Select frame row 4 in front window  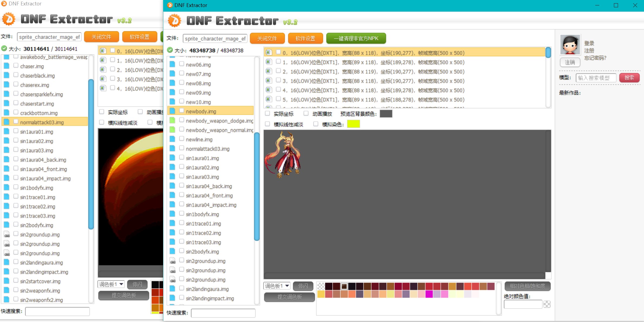405,90
